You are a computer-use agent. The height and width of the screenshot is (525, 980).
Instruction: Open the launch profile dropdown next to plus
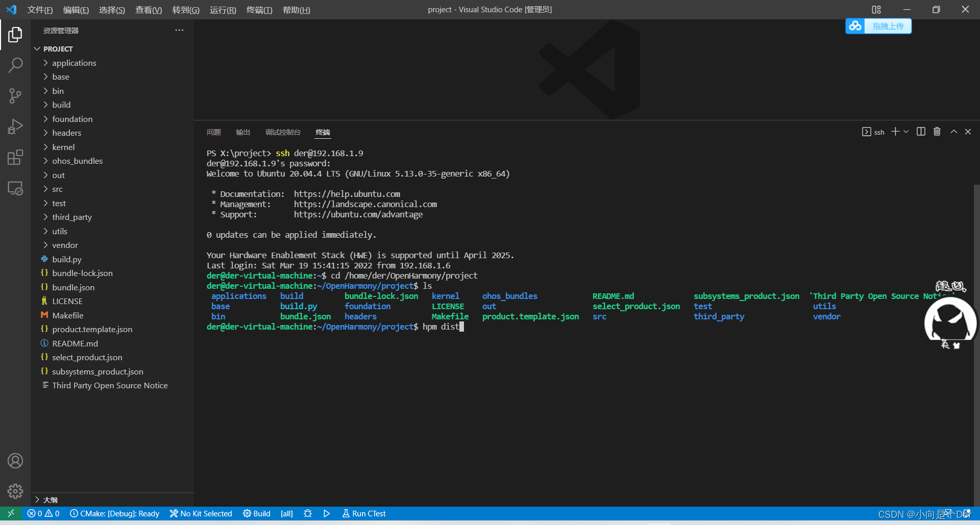coord(906,132)
